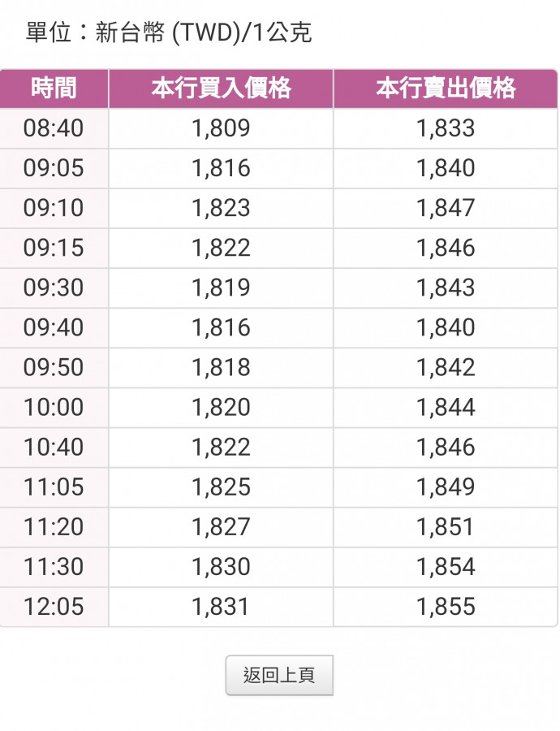Click the 1,855 sell price cell

pyautogui.click(x=446, y=606)
